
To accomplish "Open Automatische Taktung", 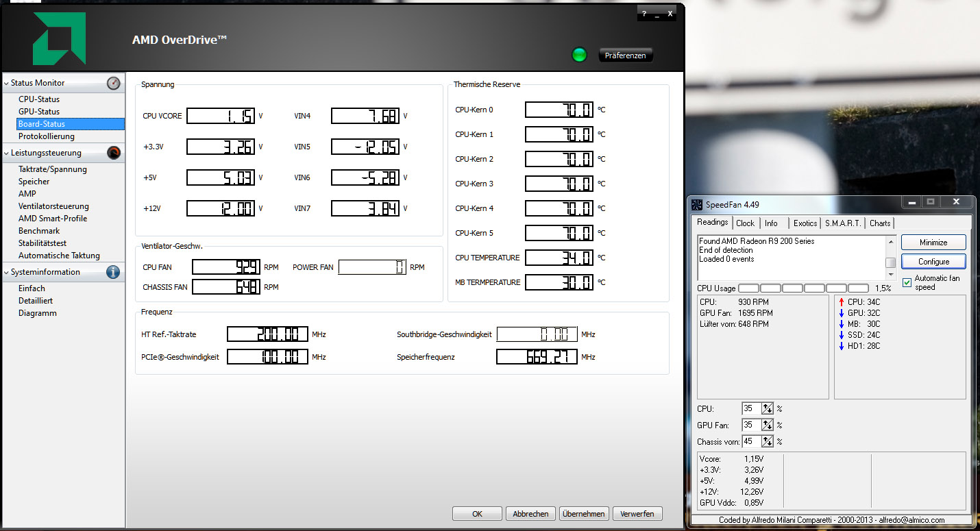I will (59, 256).
